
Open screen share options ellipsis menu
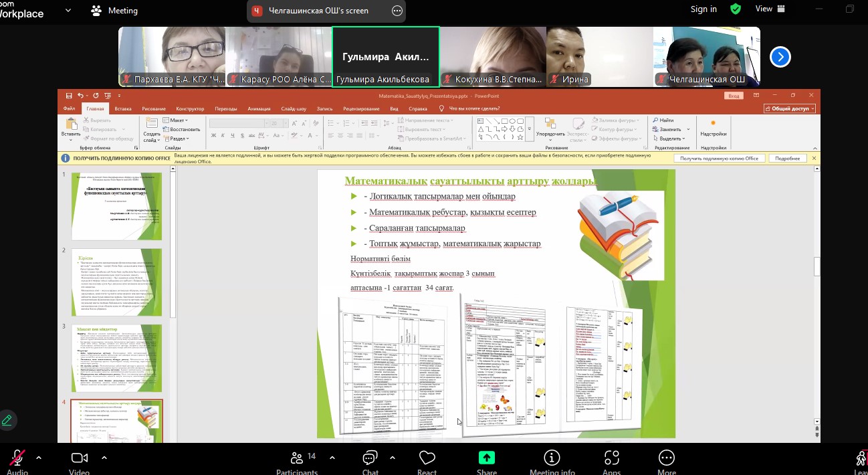pos(397,11)
